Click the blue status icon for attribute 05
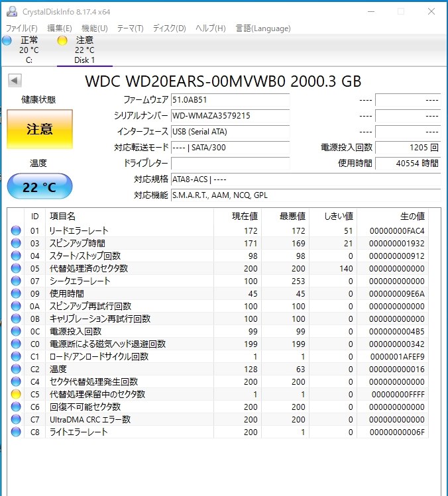 point(16,268)
